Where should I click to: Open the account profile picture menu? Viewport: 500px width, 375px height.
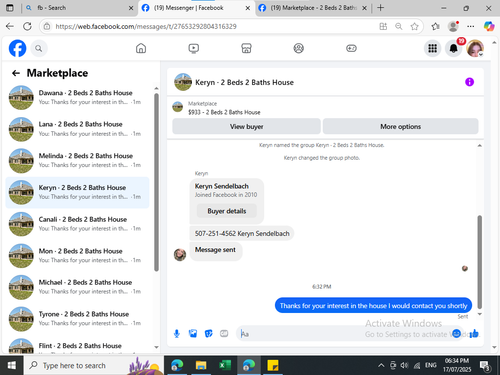475,49
